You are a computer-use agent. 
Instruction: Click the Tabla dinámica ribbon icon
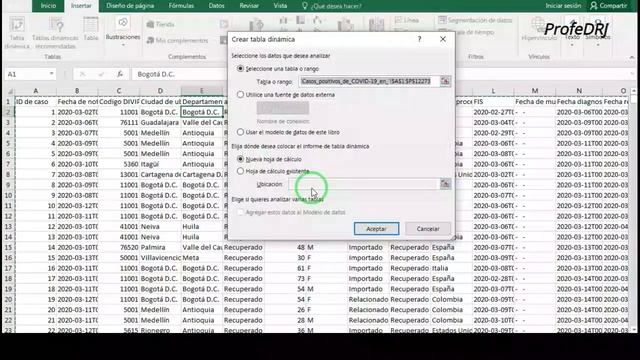click(x=17, y=33)
